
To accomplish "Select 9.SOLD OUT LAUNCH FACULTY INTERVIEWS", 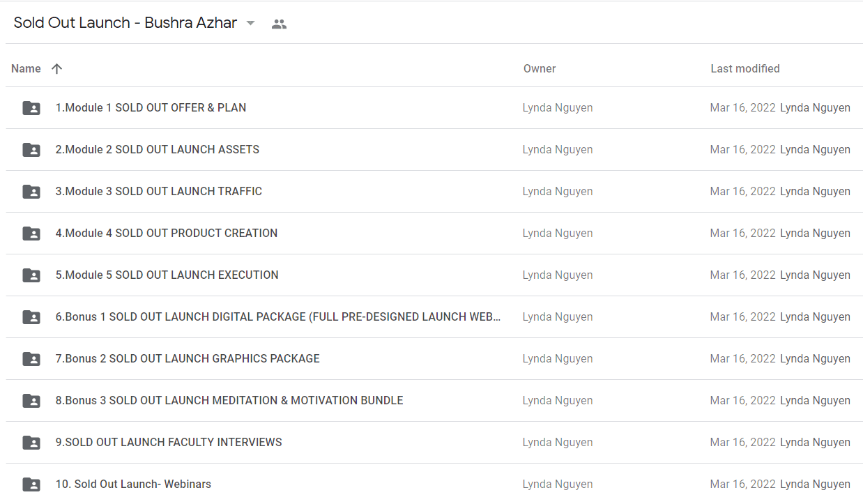I will pyautogui.click(x=169, y=442).
